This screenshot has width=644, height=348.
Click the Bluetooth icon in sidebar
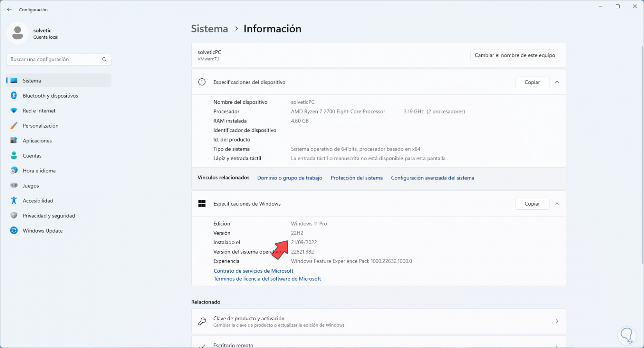tap(14, 96)
